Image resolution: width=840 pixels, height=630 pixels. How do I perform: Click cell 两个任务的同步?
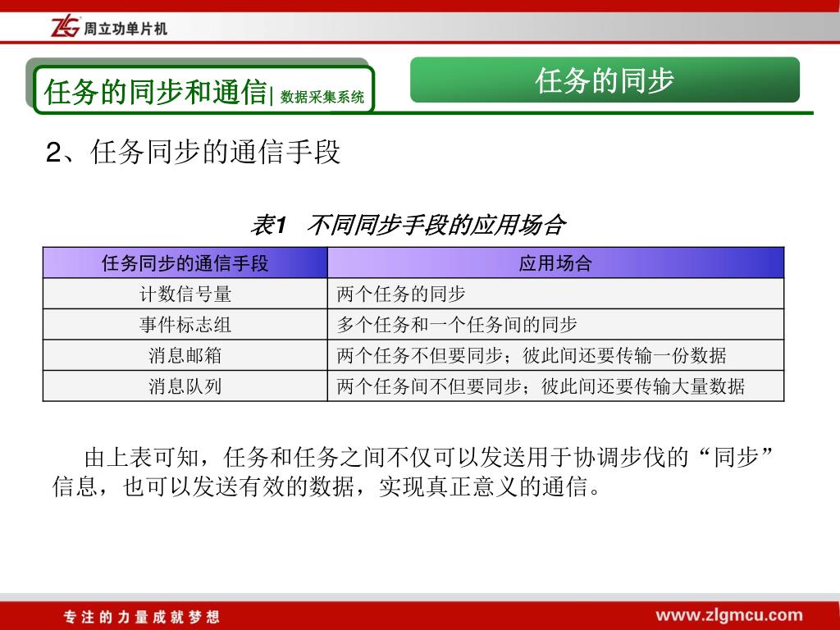[x=555, y=294]
